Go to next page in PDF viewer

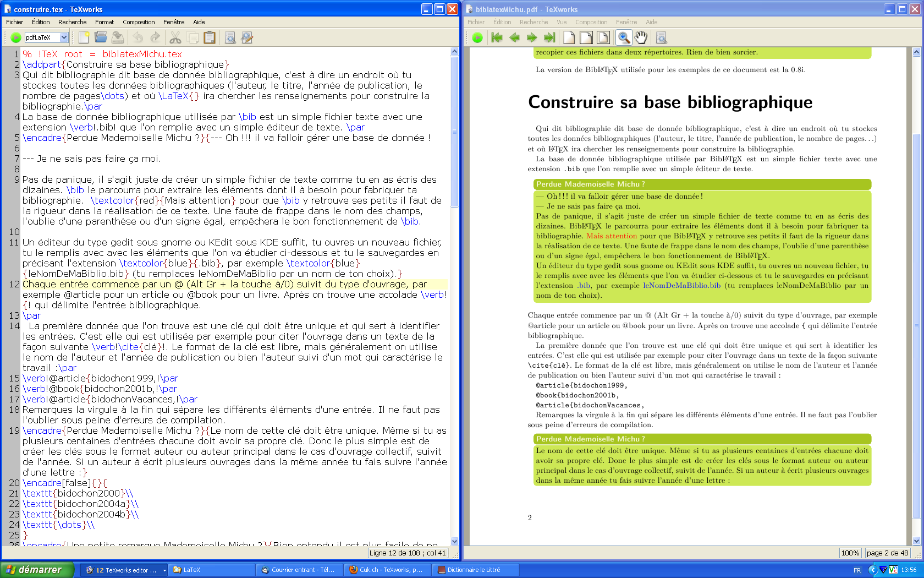point(532,37)
